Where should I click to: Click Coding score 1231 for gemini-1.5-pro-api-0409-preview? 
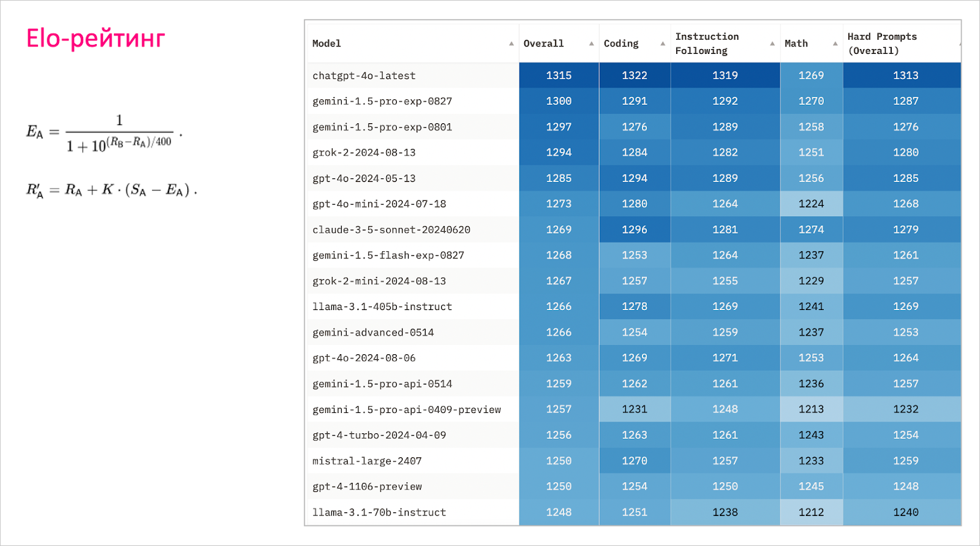(x=635, y=409)
